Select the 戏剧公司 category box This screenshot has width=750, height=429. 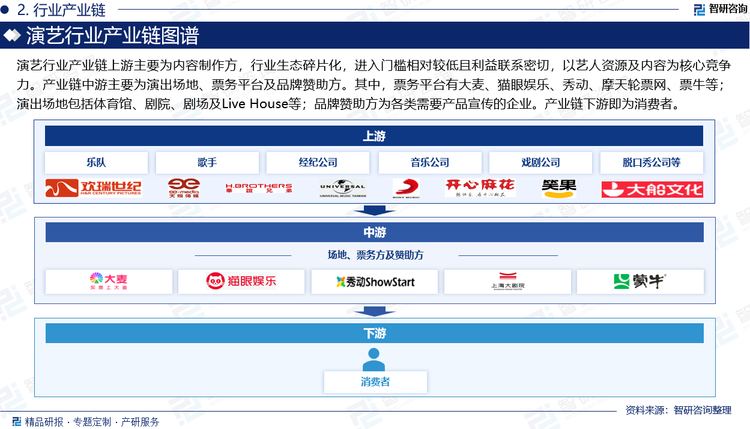[540, 163]
